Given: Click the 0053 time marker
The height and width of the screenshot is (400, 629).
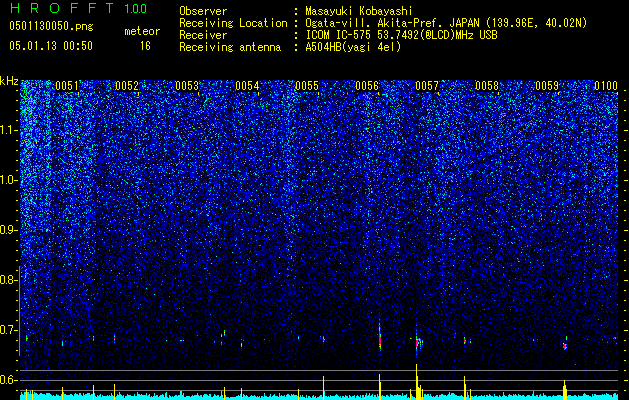Looking at the screenshot, I should coord(187,86).
